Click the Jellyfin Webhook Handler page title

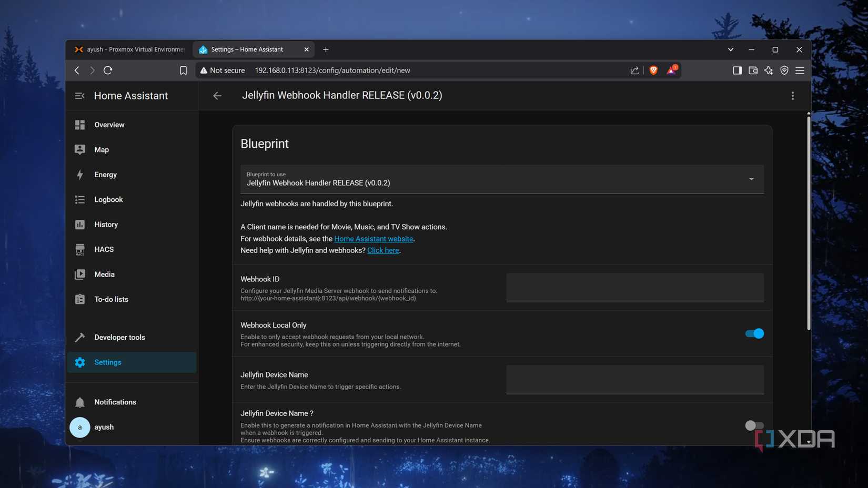coord(342,95)
